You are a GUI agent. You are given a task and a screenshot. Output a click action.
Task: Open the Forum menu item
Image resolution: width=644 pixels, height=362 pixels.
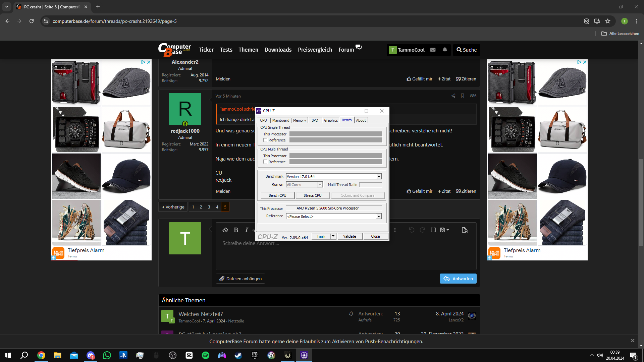tap(346, 50)
